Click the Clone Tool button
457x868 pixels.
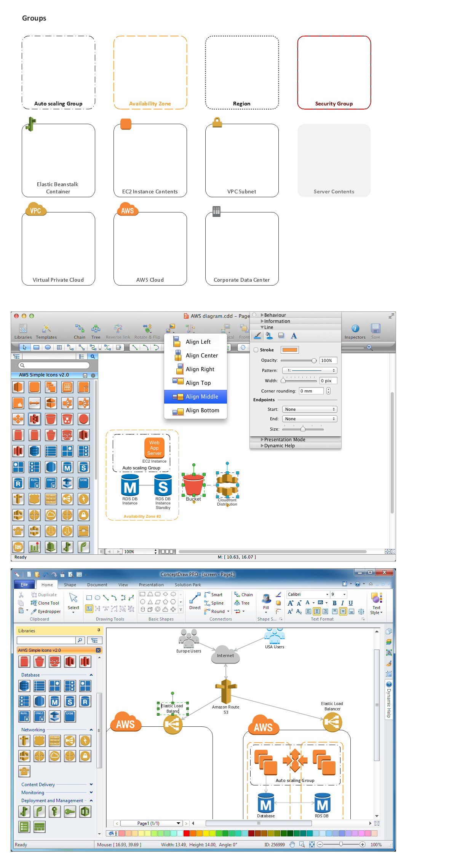[x=45, y=603]
